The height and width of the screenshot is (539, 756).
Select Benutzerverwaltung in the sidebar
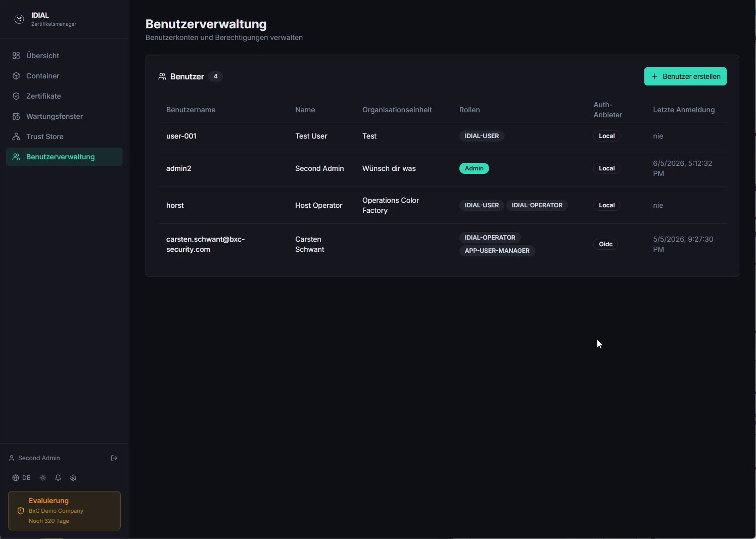tap(64, 157)
